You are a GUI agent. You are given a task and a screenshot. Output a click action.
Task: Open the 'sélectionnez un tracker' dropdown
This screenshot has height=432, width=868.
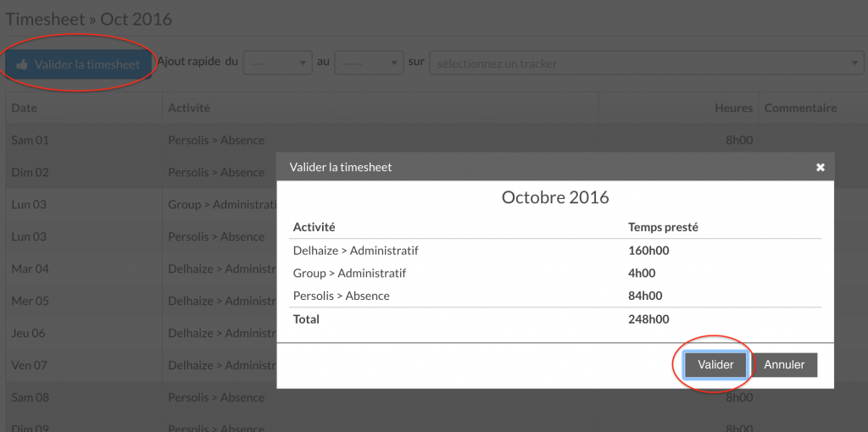click(x=647, y=63)
